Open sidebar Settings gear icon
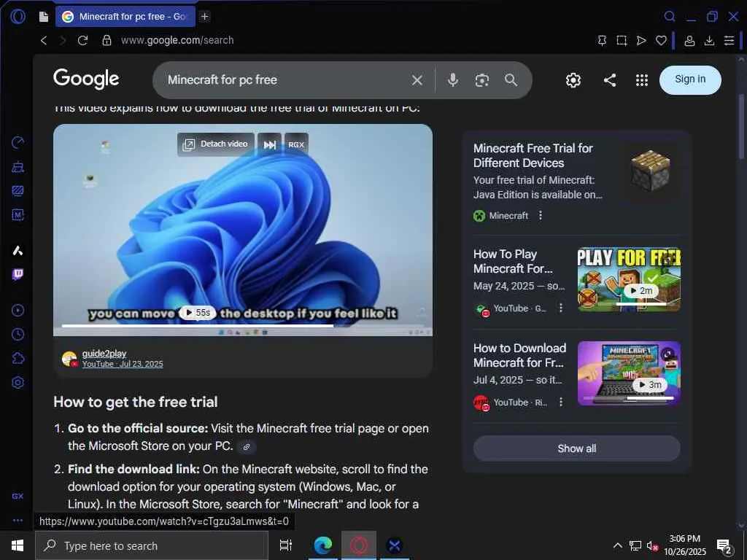This screenshot has width=747, height=560. (18, 382)
